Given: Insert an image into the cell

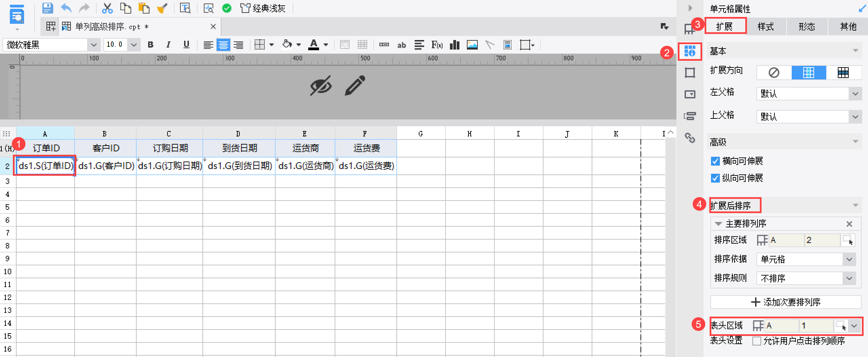Looking at the screenshot, I should coord(472,45).
